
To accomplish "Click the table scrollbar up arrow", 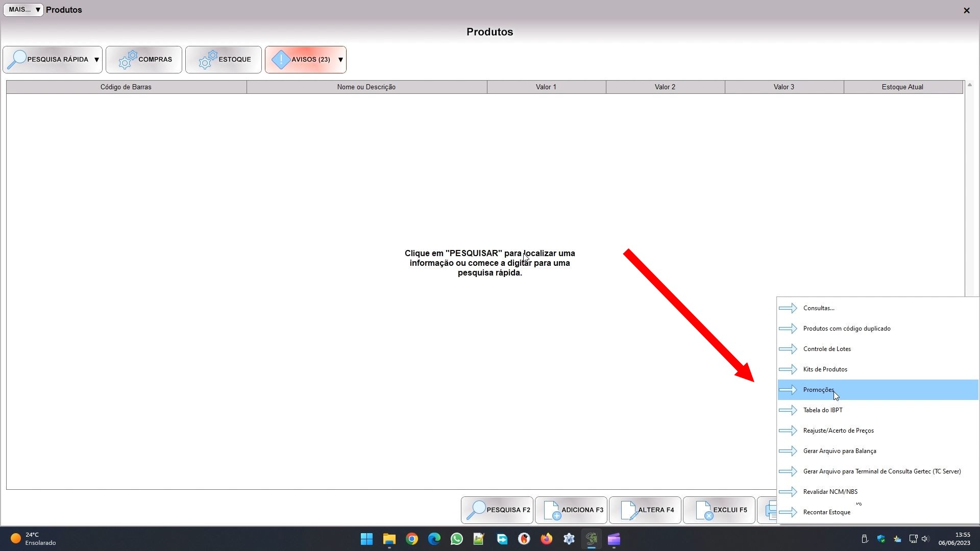I will click(969, 85).
